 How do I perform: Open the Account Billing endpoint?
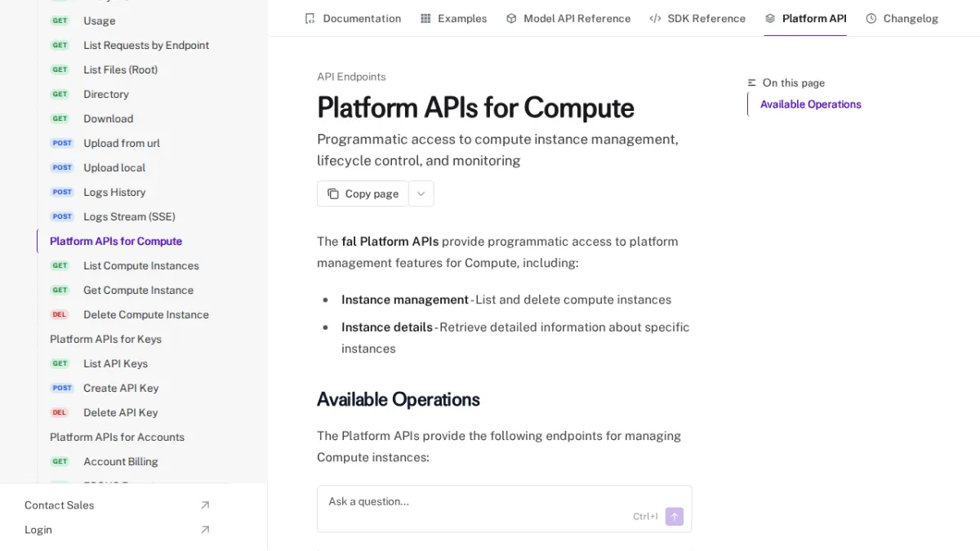[x=121, y=461]
